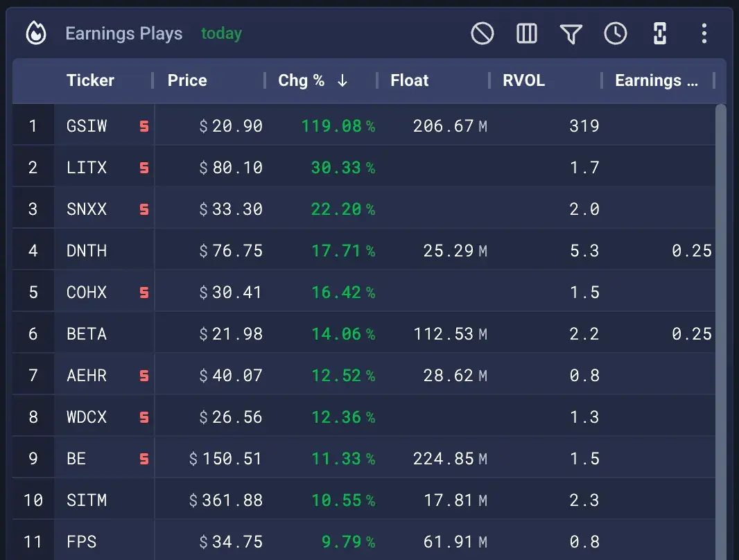Select the Earnings Plays tab
739x560 pixels.
pyautogui.click(x=123, y=33)
